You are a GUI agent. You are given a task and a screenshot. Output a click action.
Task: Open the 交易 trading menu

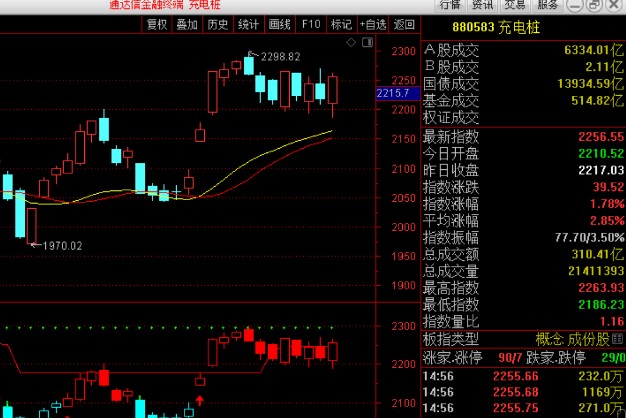click(515, 5)
